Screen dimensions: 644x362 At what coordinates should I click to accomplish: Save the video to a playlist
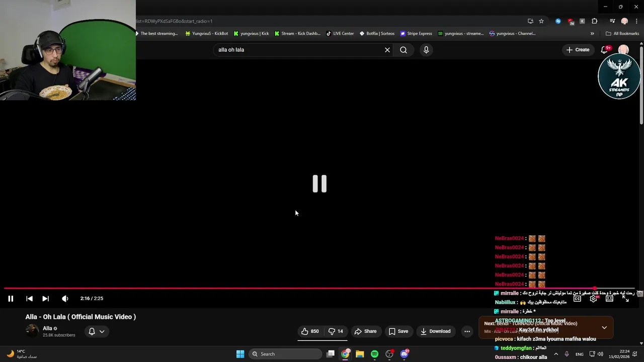(x=398, y=331)
